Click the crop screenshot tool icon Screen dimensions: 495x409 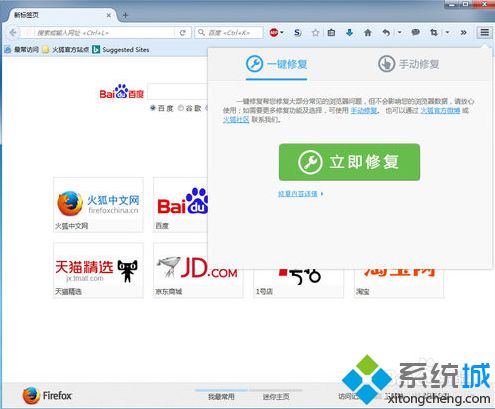[x=434, y=33]
